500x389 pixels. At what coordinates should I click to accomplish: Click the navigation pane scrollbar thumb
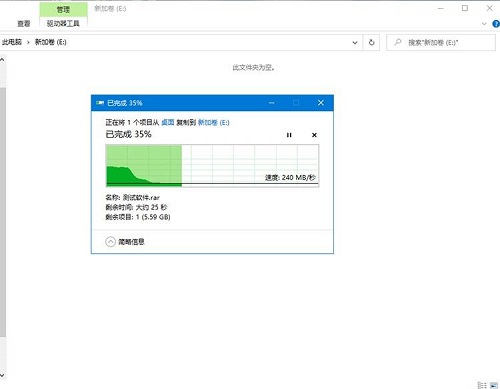3,212
